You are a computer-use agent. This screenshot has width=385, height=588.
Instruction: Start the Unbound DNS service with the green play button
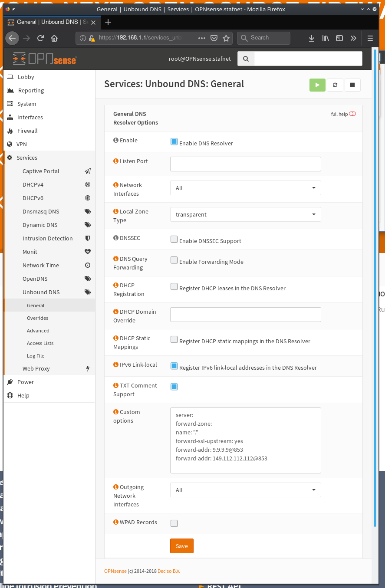317,85
